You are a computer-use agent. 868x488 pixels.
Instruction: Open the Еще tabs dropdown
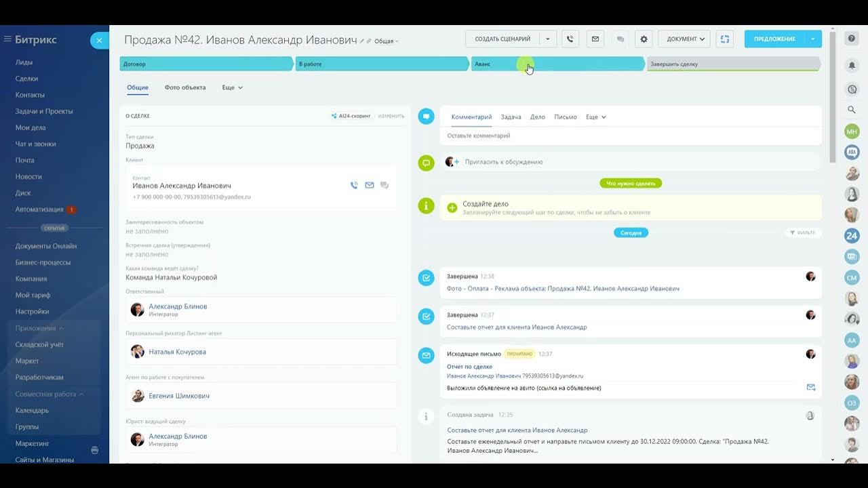tap(233, 87)
